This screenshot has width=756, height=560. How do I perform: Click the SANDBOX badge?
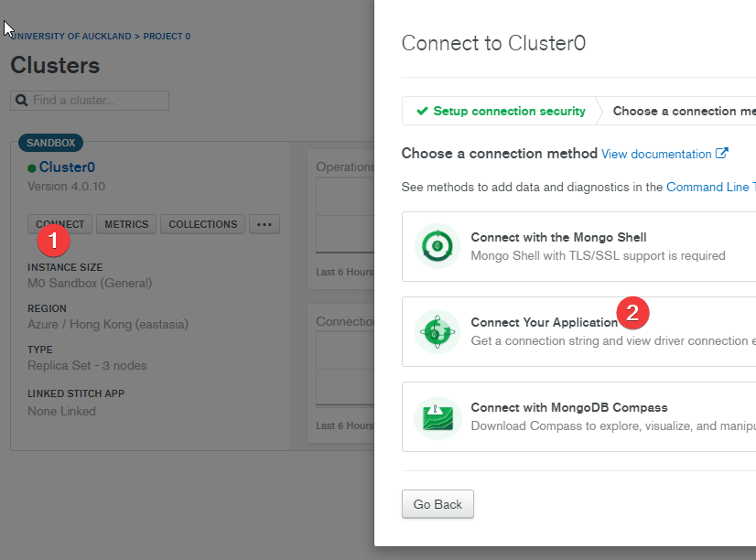pyautogui.click(x=50, y=143)
